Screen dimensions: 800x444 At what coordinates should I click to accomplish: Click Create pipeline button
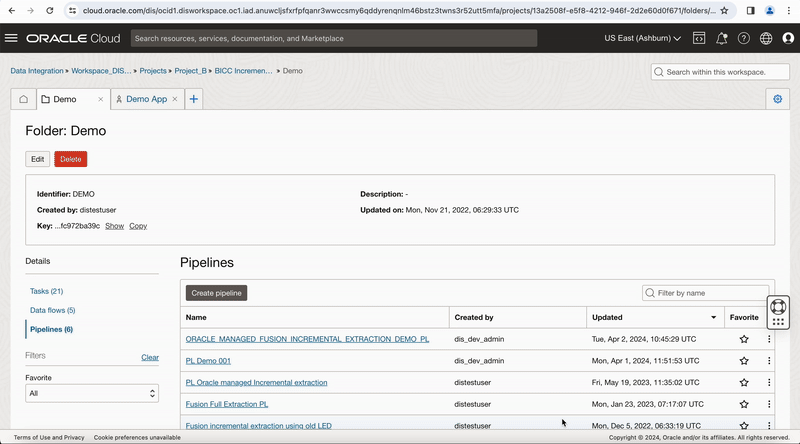click(x=216, y=293)
